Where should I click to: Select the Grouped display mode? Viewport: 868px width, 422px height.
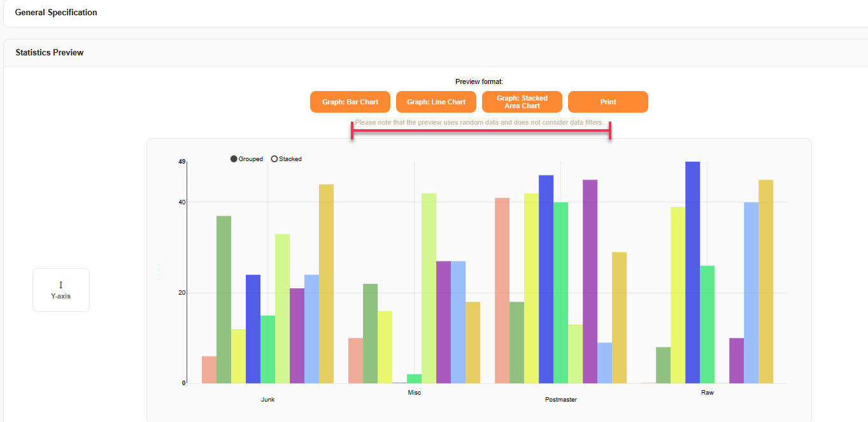(233, 158)
